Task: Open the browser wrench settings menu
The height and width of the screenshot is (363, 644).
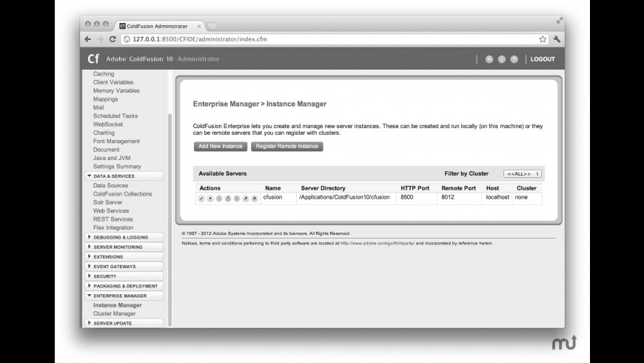Action: point(557,39)
